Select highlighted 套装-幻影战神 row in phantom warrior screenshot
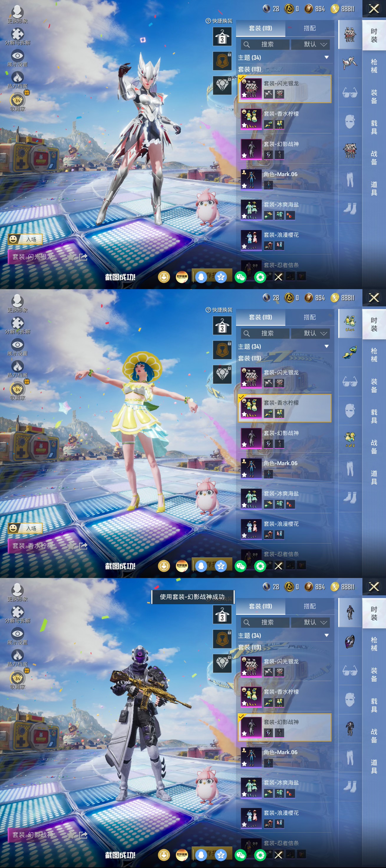This screenshot has width=386, height=868. click(285, 727)
